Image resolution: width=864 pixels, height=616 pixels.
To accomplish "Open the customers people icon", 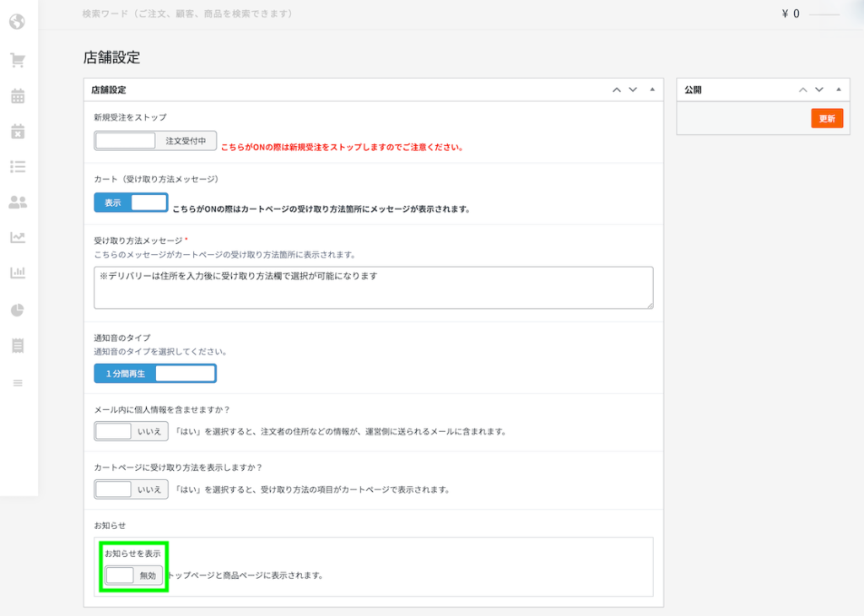I will [18, 203].
